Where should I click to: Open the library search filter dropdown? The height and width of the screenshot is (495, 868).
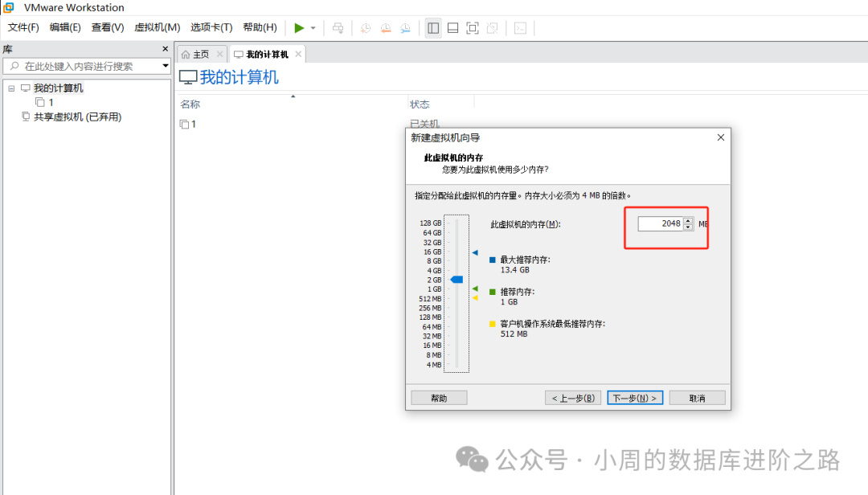coord(164,66)
